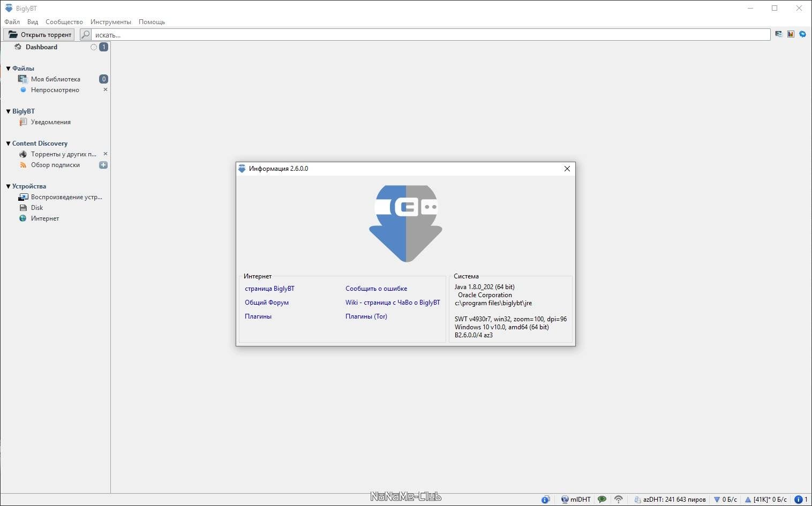Click the mlDHT status bar indicator

576,500
